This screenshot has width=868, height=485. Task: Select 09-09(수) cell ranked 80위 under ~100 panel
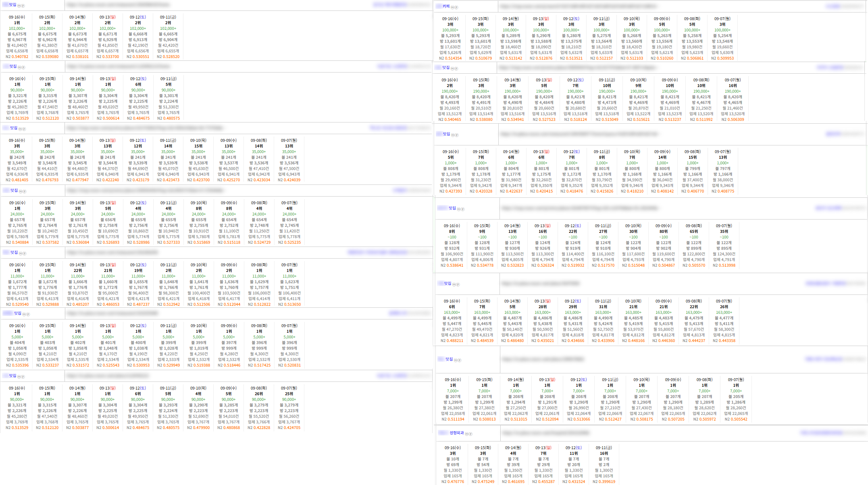coord(664,245)
